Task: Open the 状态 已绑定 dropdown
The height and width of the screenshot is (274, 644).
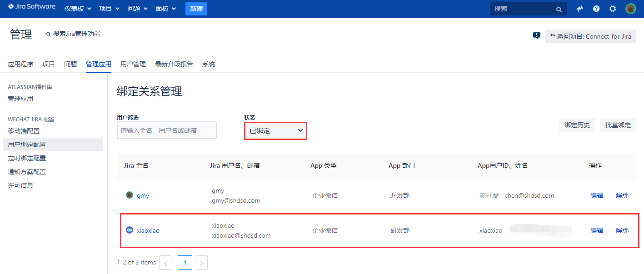Action: pos(275,131)
